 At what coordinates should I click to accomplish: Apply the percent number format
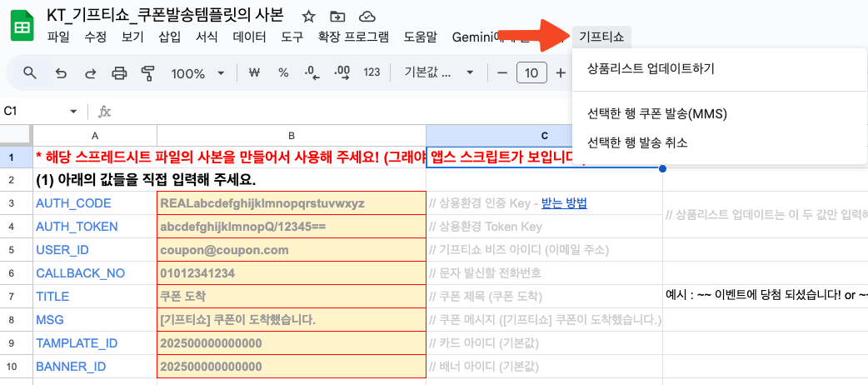pyautogui.click(x=283, y=73)
